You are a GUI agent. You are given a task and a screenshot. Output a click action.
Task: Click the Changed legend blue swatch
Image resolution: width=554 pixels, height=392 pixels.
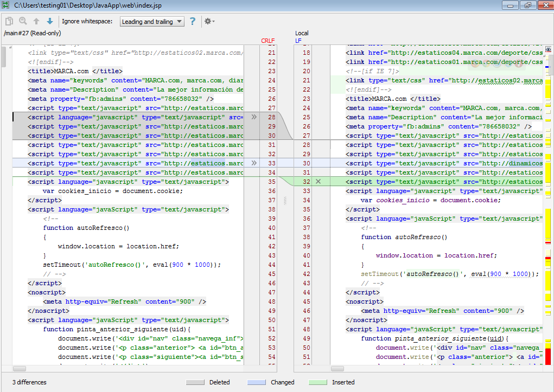(257, 382)
